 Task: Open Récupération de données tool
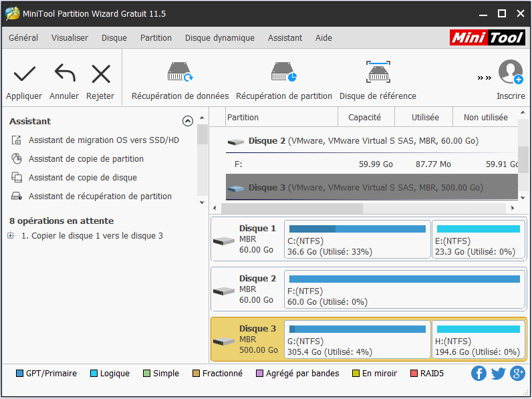[180, 72]
